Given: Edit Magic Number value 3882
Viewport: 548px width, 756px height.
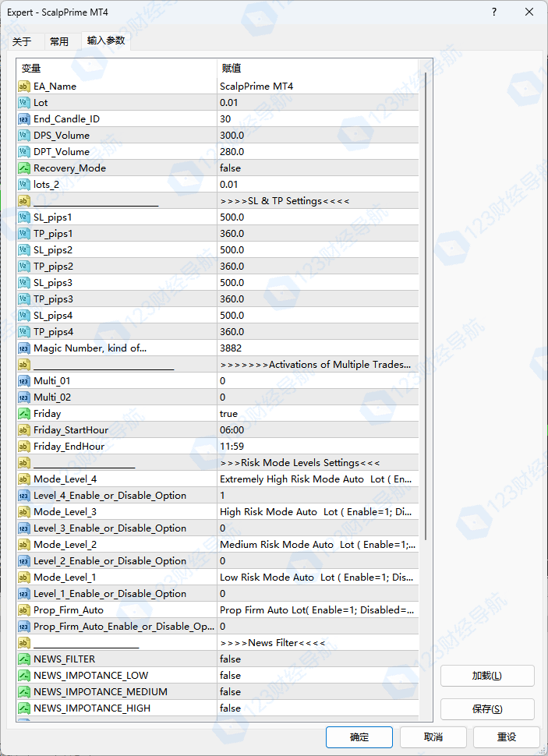Looking at the screenshot, I should 317,348.
